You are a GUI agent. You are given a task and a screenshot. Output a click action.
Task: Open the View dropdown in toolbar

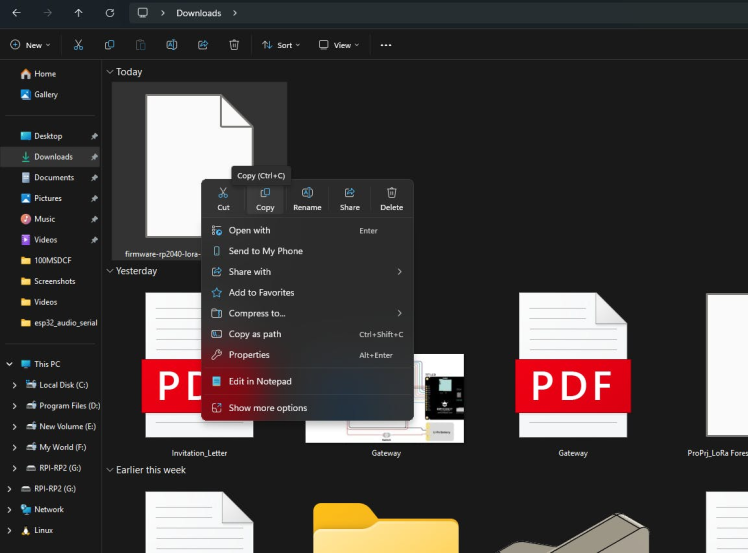click(336, 45)
